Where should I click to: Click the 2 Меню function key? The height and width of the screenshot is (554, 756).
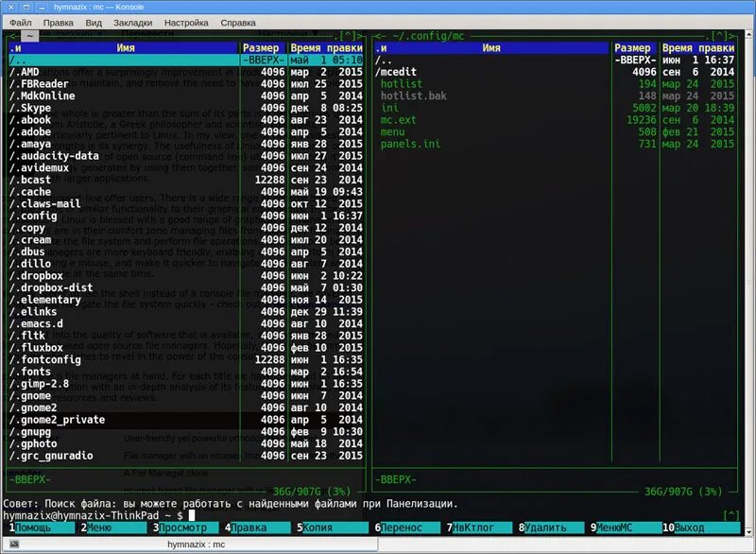(113, 528)
